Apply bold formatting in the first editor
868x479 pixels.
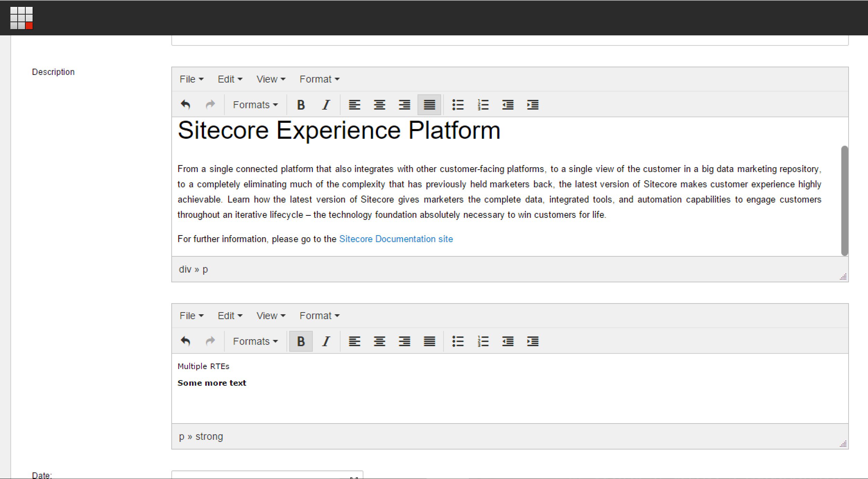[x=301, y=104]
